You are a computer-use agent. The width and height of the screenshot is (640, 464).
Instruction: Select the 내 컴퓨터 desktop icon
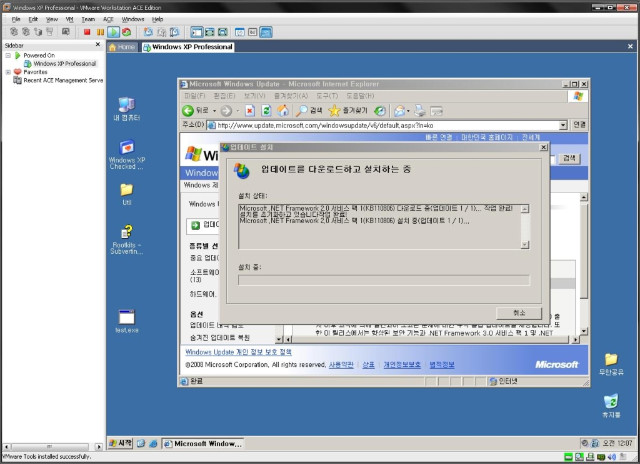click(127, 109)
